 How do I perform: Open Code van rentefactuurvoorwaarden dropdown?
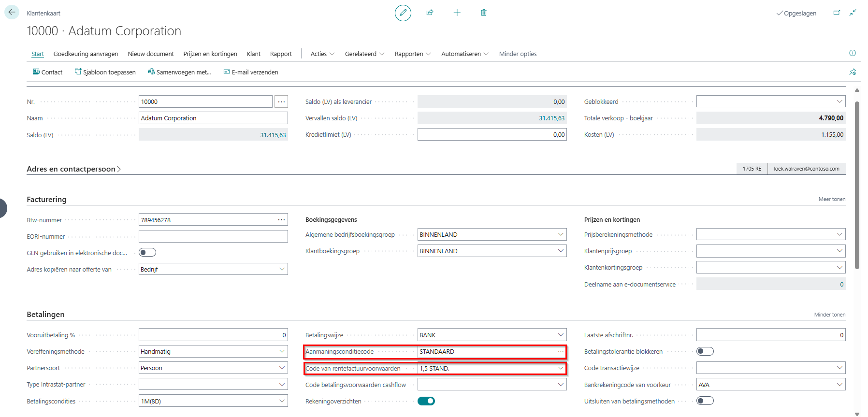point(561,368)
